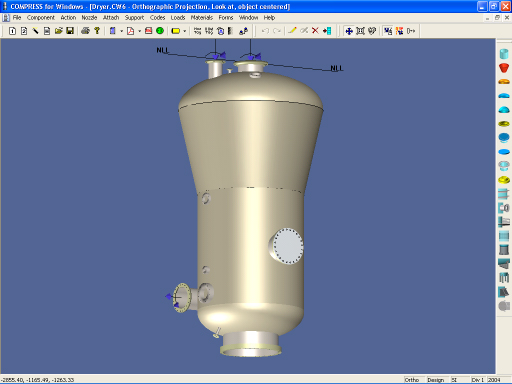Open the Codes menu
This screenshot has height=384, width=512.
click(157, 18)
